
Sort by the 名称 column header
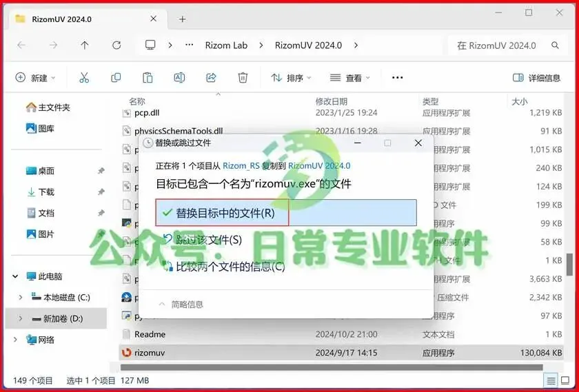(x=137, y=101)
